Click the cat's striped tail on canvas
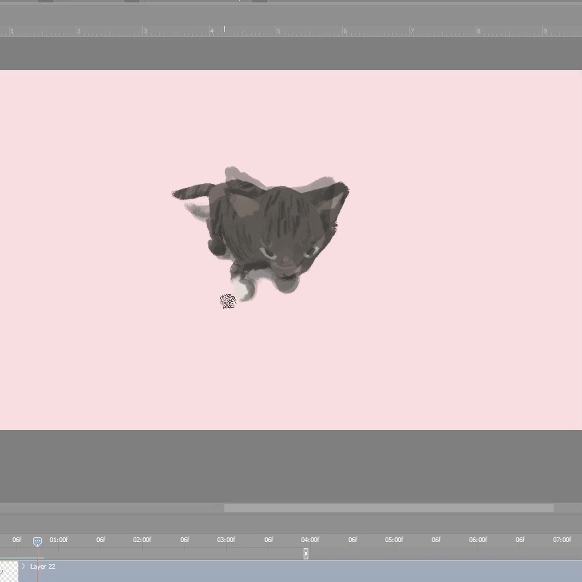 [x=192, y=192]
